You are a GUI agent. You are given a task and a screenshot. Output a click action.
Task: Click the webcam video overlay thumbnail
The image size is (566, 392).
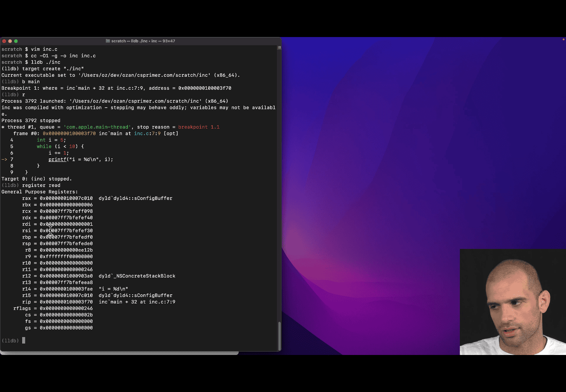tap(513, 302)
